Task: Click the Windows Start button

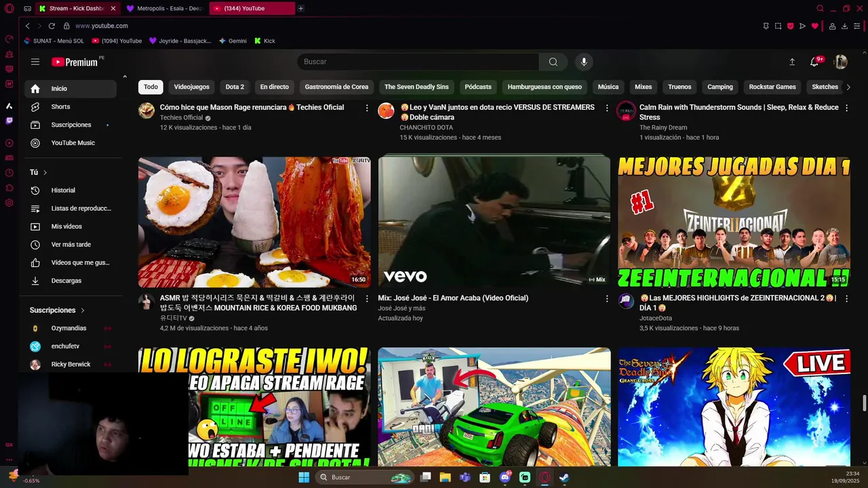Action: 304,477
